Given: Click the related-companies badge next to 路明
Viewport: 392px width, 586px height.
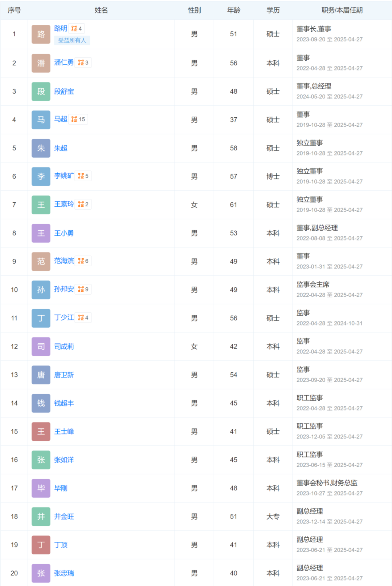Looking at the screenshot, I should point(77,29).
